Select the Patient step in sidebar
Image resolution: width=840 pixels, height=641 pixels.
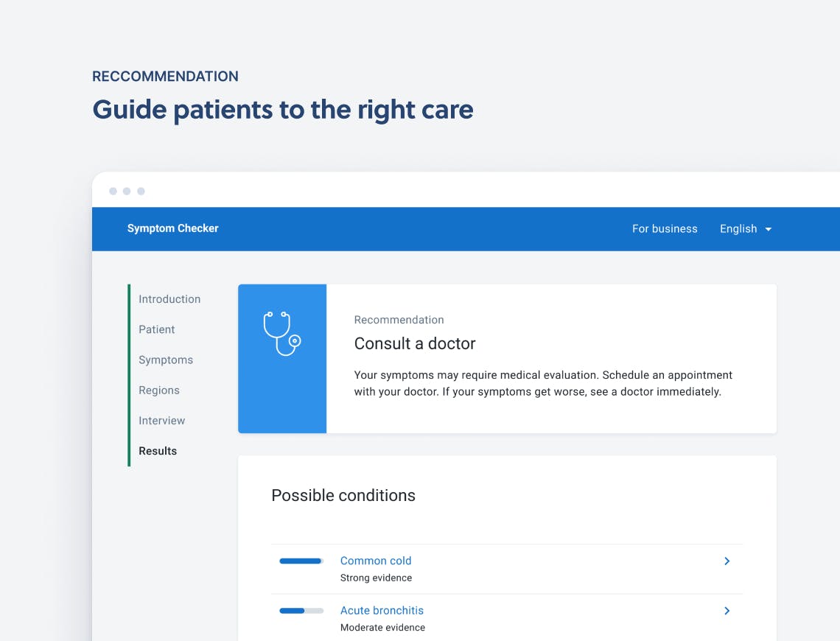157,329
